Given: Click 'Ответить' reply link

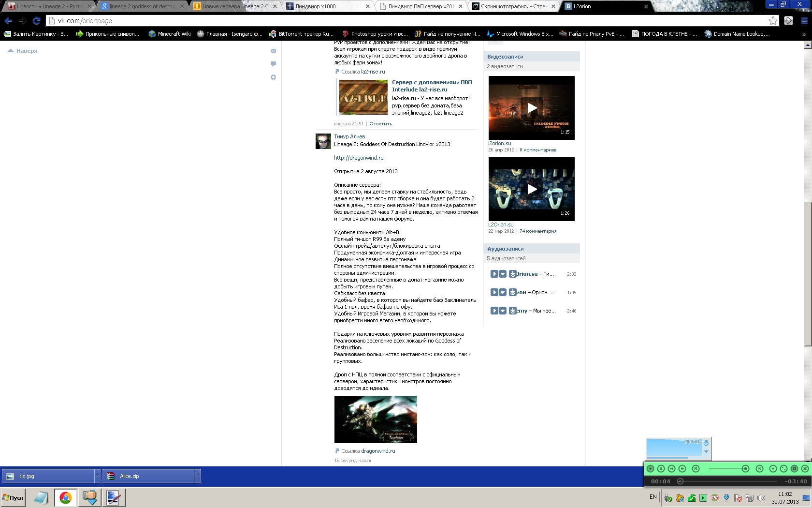Looking at the screenshot, I should [380, 124].
